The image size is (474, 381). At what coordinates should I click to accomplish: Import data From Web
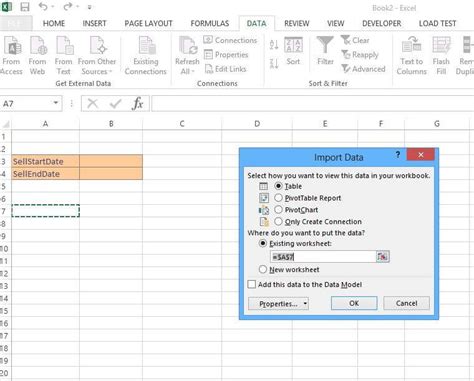(x=37, y=56)
